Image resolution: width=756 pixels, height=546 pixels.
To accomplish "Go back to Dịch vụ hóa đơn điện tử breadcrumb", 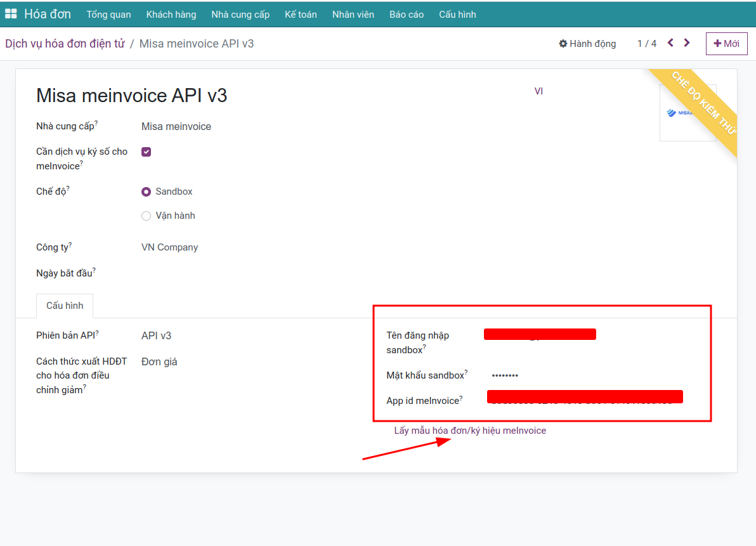I will [x=65, y=44].
